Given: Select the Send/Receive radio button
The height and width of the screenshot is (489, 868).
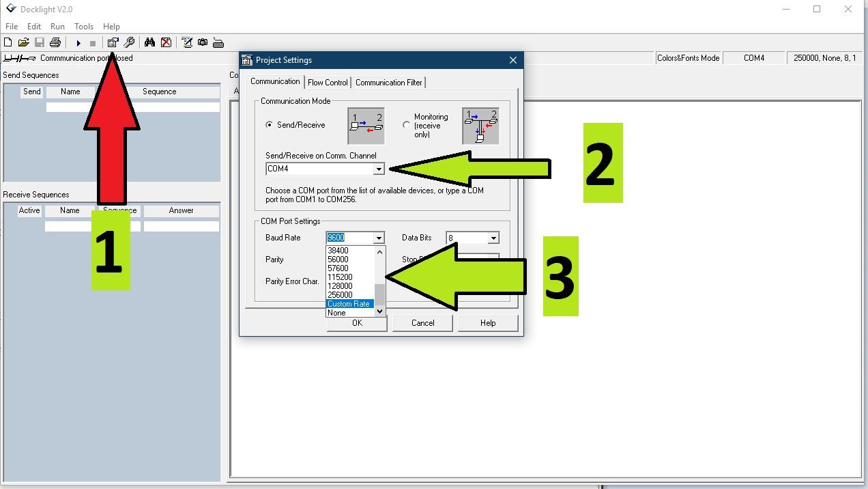Looking at the screenshot, I should point(270,125).
